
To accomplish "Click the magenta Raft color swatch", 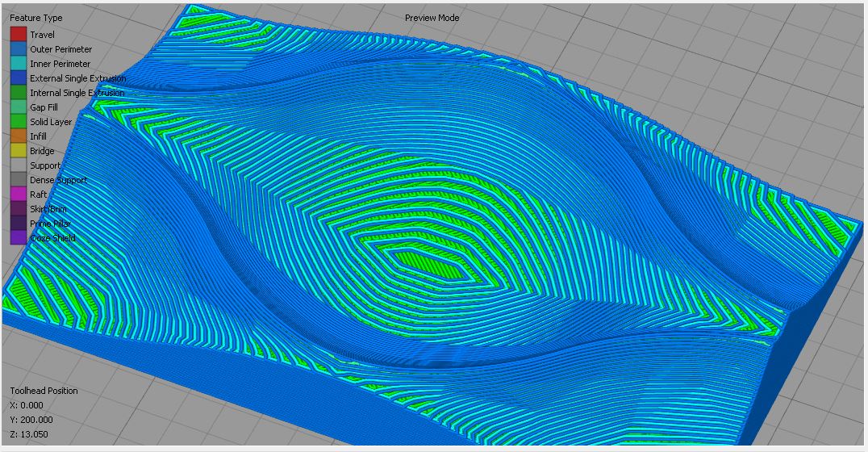I will point(19,195).
